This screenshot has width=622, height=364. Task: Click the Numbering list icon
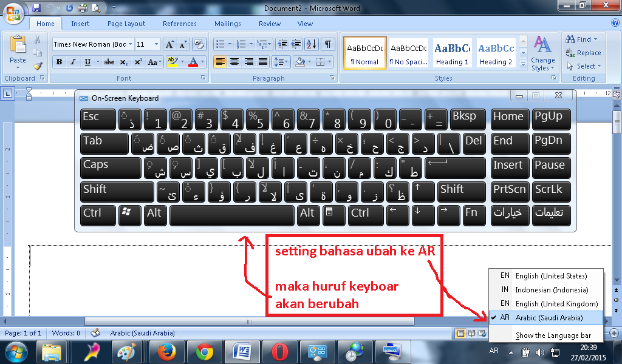pos(241,44)
